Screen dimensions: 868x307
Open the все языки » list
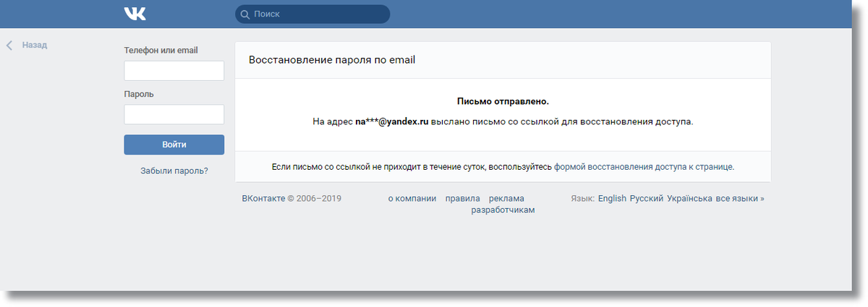740,199
